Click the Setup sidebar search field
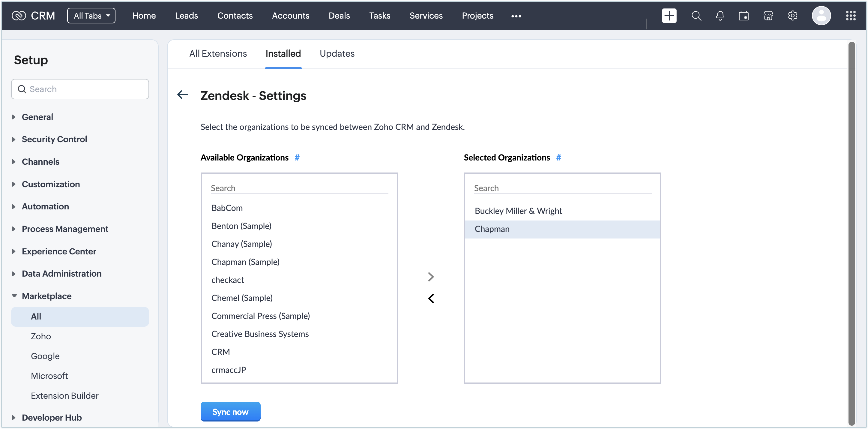This screenshot has width=868, height=429. pyautogui.click(x=80, y=89)
